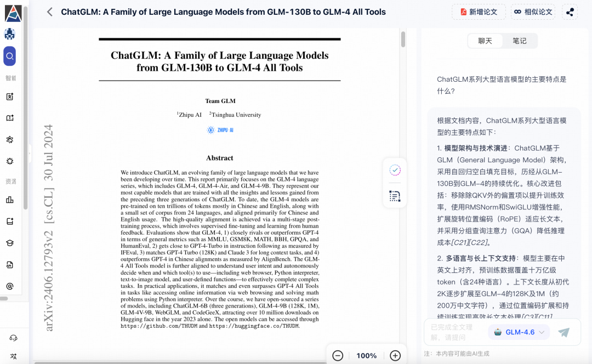Click the AMiner logo at top left
This screenshot has width=592, height=364.
(x=13, y=13)
